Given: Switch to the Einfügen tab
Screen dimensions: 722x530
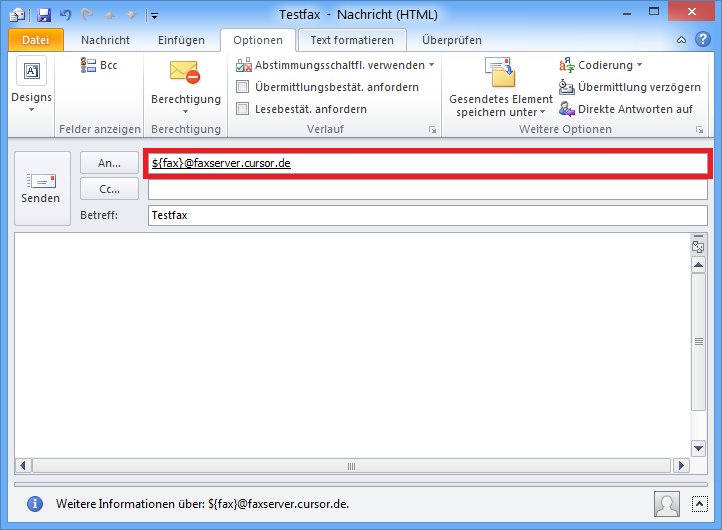Looking at the screenshot, I should click(181, 40).
